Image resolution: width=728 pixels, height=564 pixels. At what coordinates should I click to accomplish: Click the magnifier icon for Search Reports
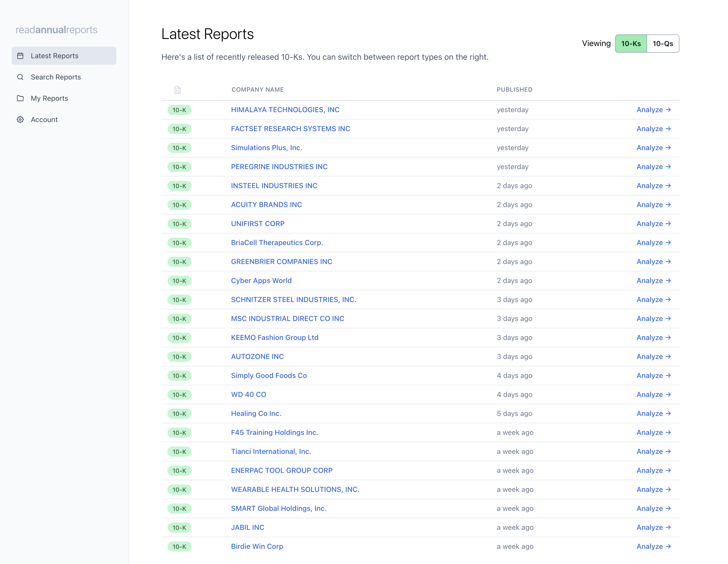(20, 77)
